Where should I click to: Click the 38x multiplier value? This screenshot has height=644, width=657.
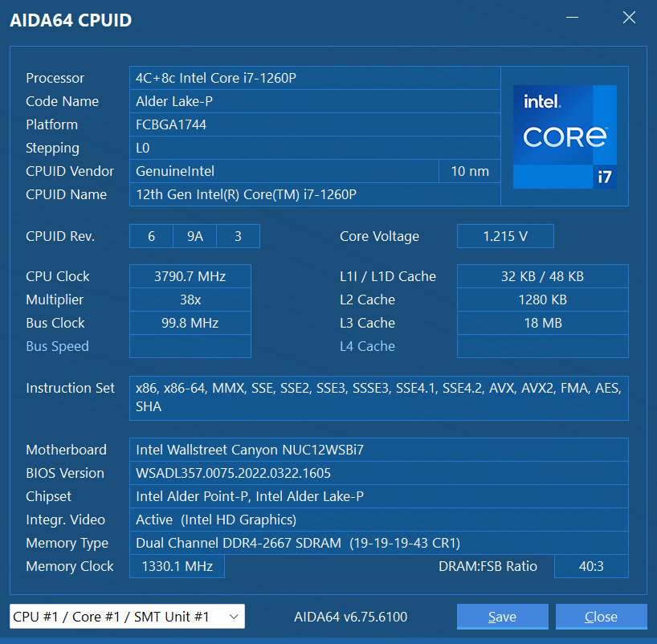coord(190,300)
